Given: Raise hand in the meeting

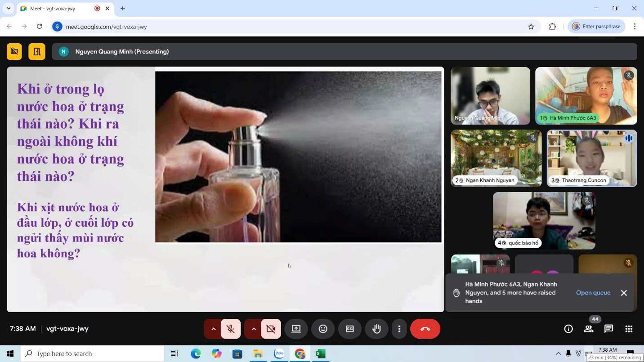Looking at the screenshot, I should click(x=376, y=329).
